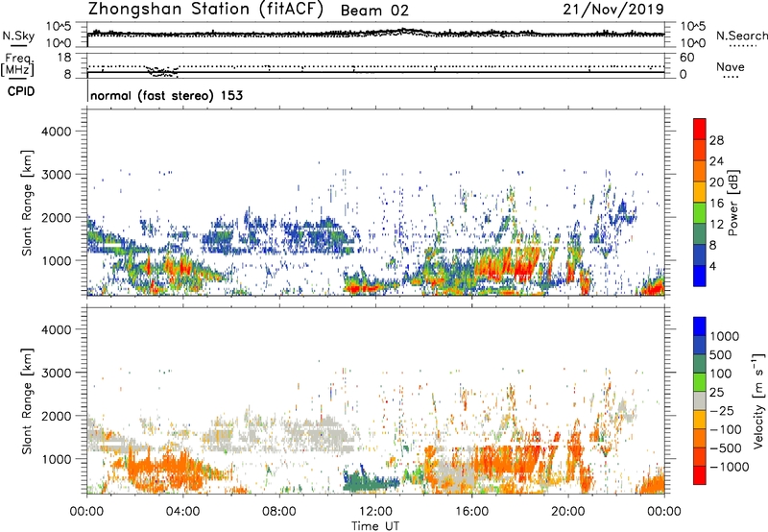Image resolution: width=768 pixels, height=532 pixels.
Task: Click the blue-green patch near 12:00 in Velocity plot
Action: (370, 481)
